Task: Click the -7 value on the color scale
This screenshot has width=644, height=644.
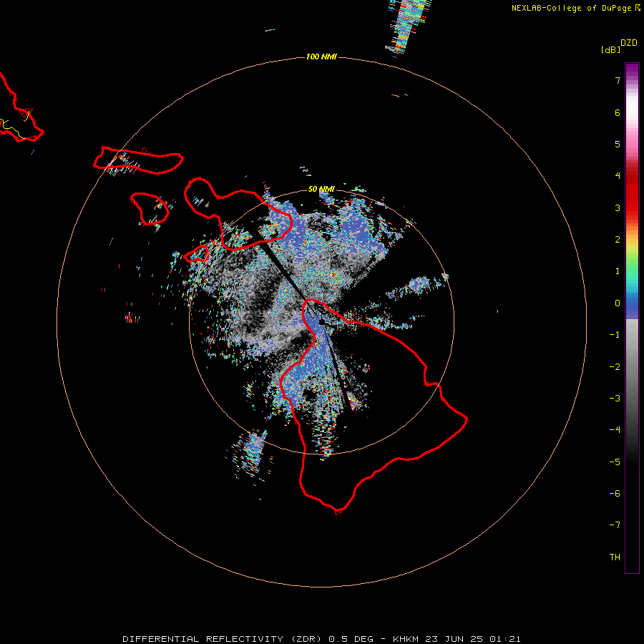Action: (615, 525)
